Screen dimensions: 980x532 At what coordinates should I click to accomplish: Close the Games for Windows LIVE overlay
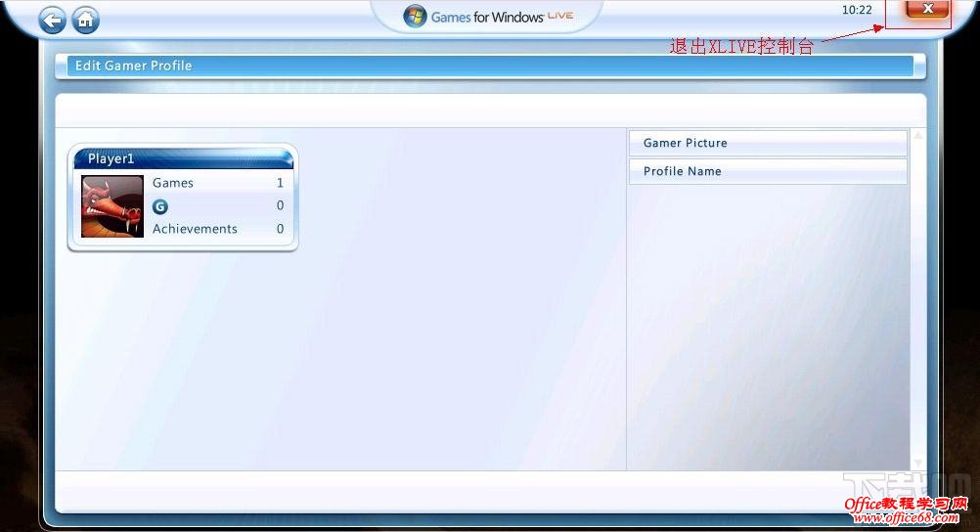[x=927, y=10]
